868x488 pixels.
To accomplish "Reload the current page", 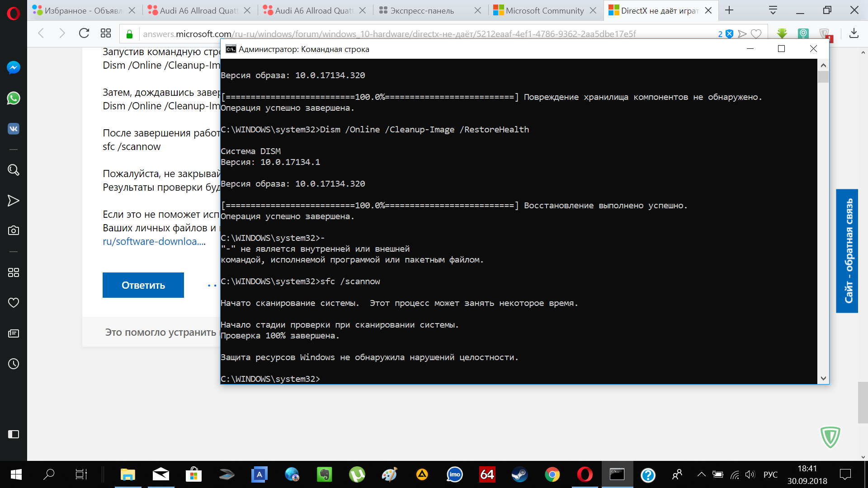I will tap(84, 33).
